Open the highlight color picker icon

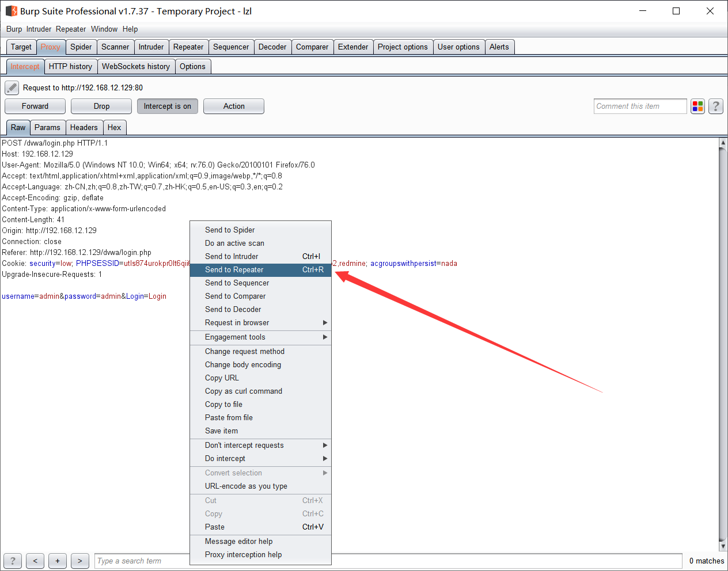pos(698,106)
